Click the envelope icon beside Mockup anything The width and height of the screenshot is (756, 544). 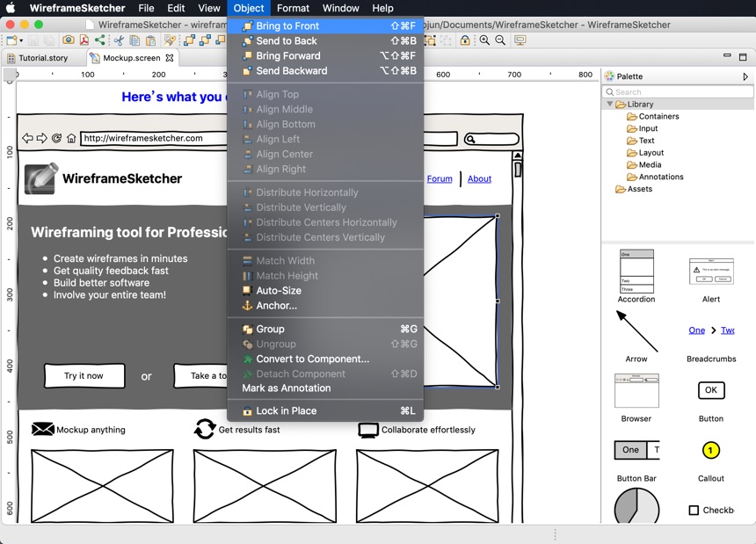coord(42,429)
